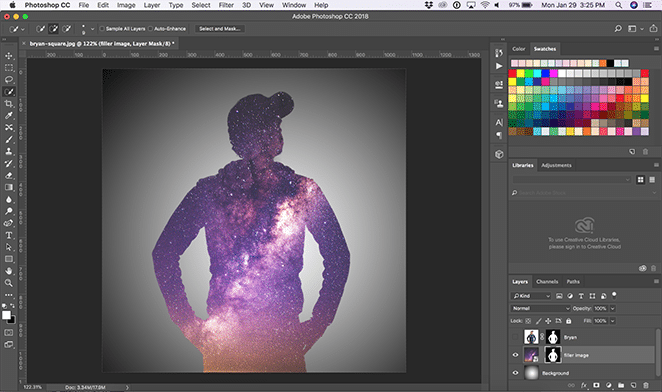Viewport: 662px width, 392px height.
Task: Open the Normal blend mode dropdown
Action: coord(540,308)
